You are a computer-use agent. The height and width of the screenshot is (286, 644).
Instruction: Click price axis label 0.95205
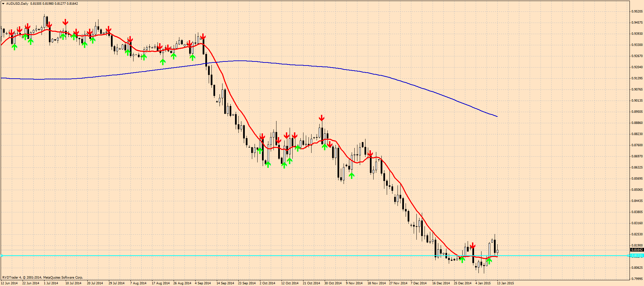point(637,11)
